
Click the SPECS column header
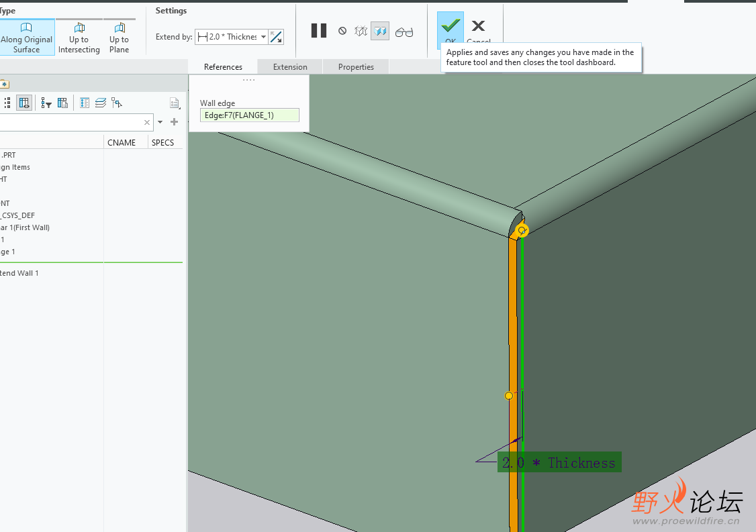[x=163, y=143]
